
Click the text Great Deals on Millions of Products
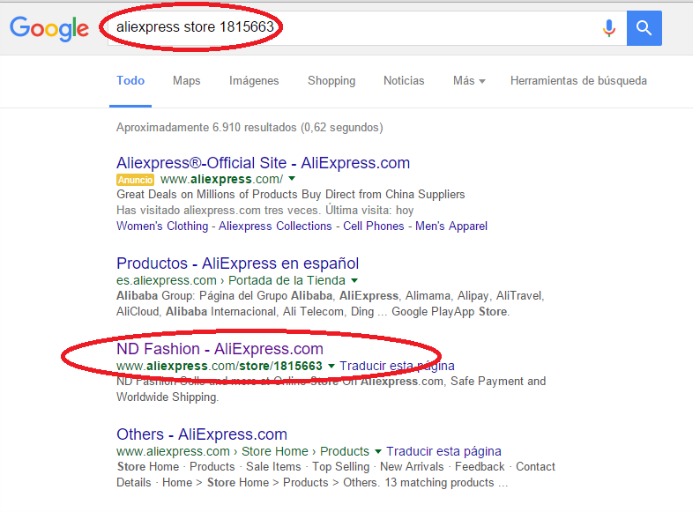click(207, 195)
